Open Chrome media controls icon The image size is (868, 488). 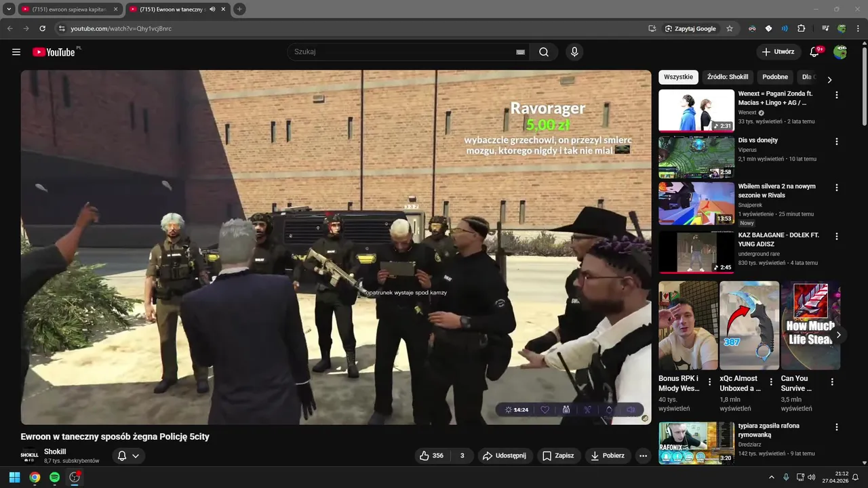(x=825, y=28)
